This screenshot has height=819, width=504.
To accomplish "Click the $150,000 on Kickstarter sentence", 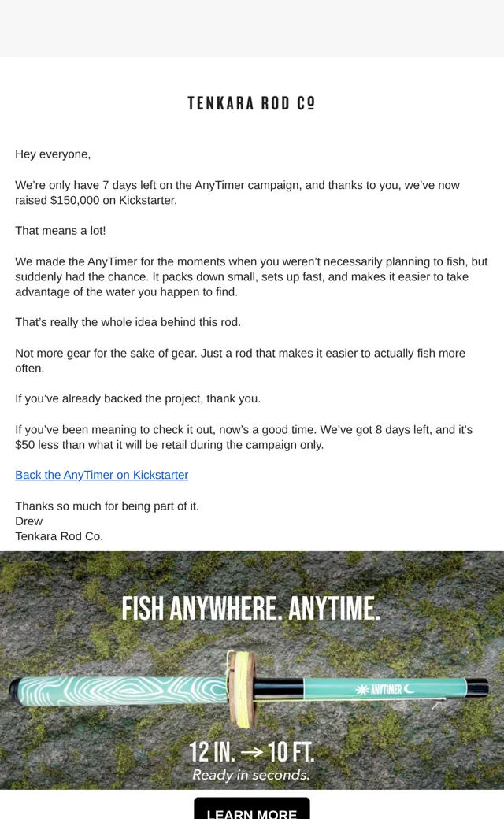I will tap(237, 193).
